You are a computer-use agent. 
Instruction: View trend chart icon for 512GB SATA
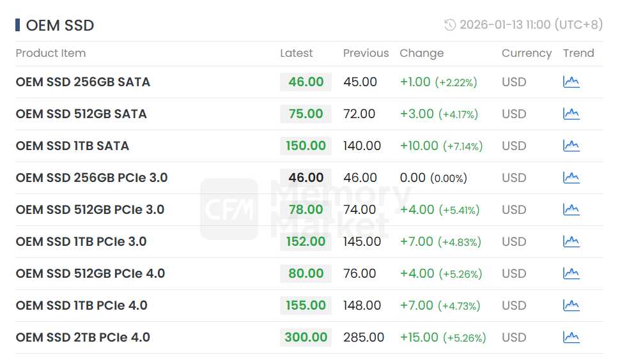click(571, 114)
